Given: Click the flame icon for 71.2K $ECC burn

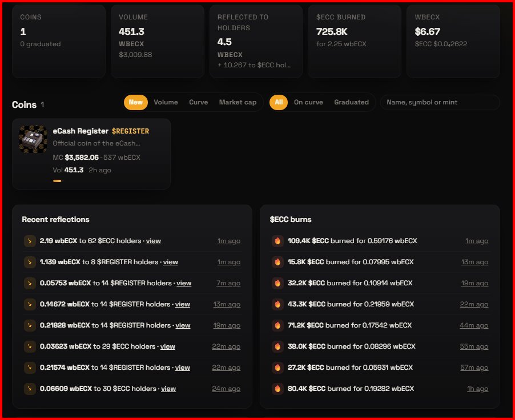Looking at the screenshot, I should click(x=277, y=325).
